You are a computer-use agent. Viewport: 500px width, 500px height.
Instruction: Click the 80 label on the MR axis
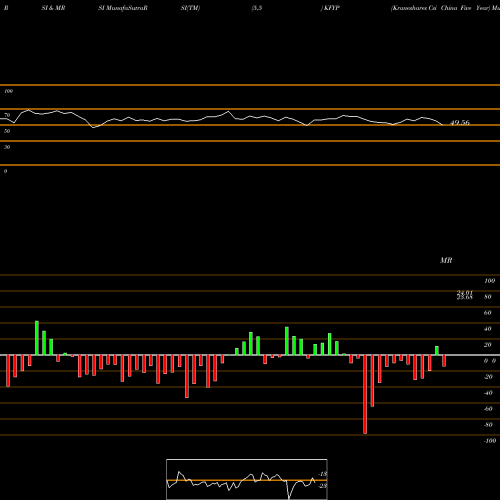[x=488, y=297]
